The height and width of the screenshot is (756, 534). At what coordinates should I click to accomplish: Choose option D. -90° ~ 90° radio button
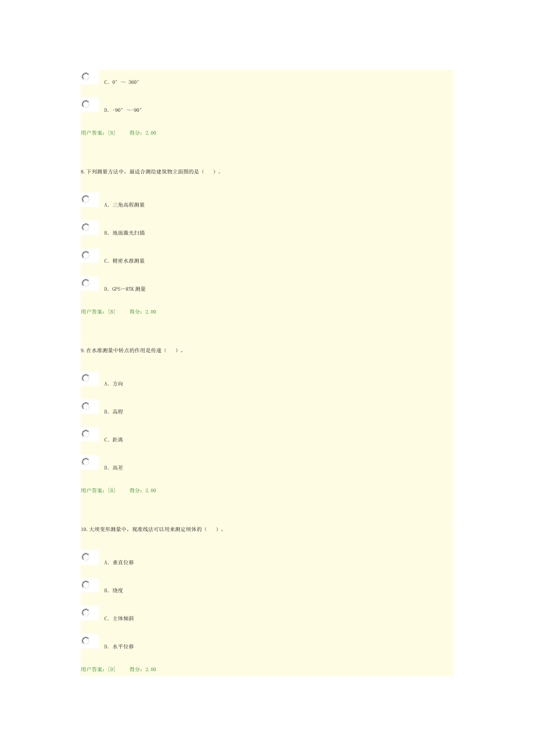(x=85, y=104)
